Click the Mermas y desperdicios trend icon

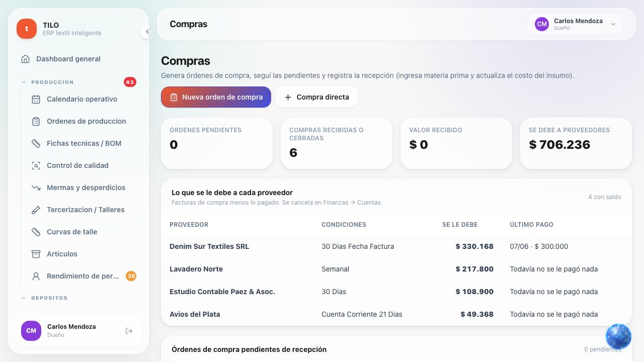pos(36,188)
